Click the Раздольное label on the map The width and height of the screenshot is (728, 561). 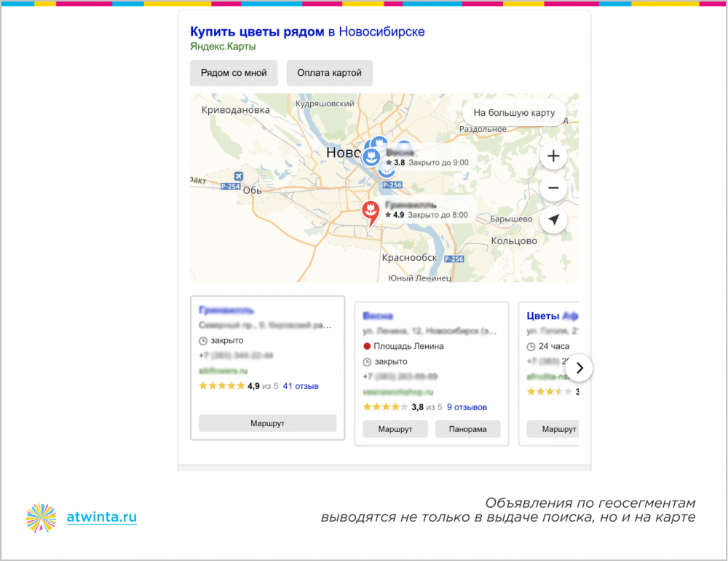pos(483,129)
